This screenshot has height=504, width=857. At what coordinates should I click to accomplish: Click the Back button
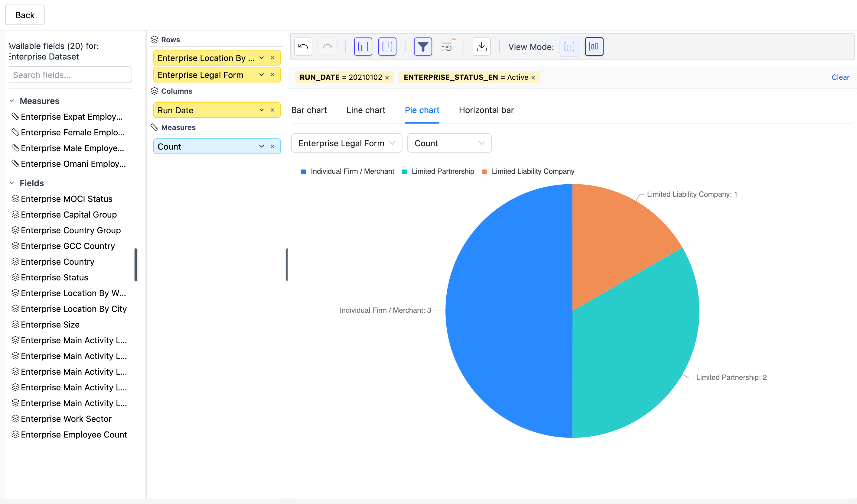tap(25, 15)
